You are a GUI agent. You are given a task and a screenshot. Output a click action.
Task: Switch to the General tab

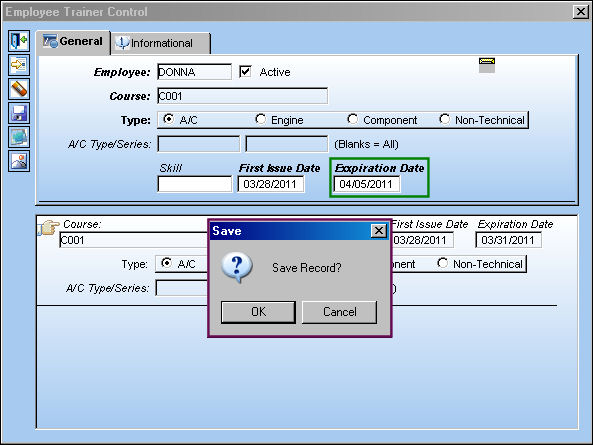coord(73,41)
